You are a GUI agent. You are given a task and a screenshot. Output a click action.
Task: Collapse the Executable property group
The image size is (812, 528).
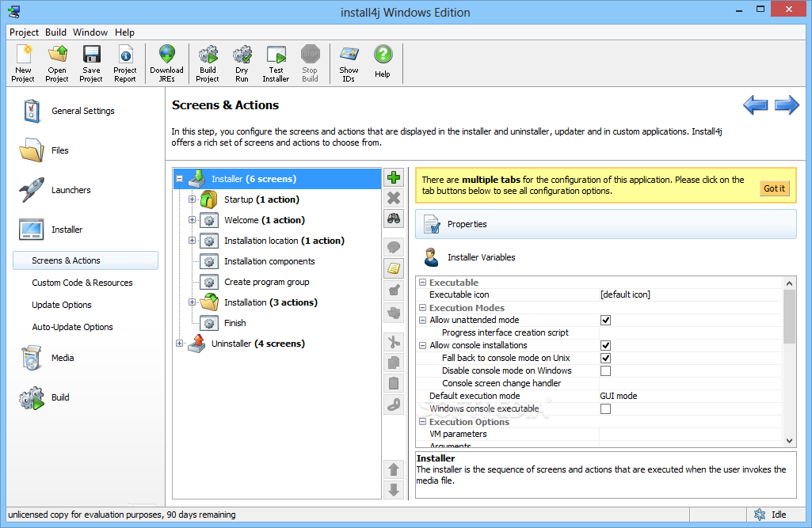click(422, 282)
